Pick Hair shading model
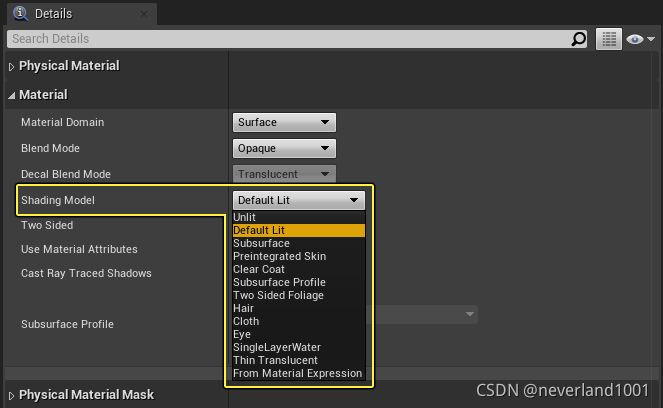 pyautogui.click(x=299, y=308)
